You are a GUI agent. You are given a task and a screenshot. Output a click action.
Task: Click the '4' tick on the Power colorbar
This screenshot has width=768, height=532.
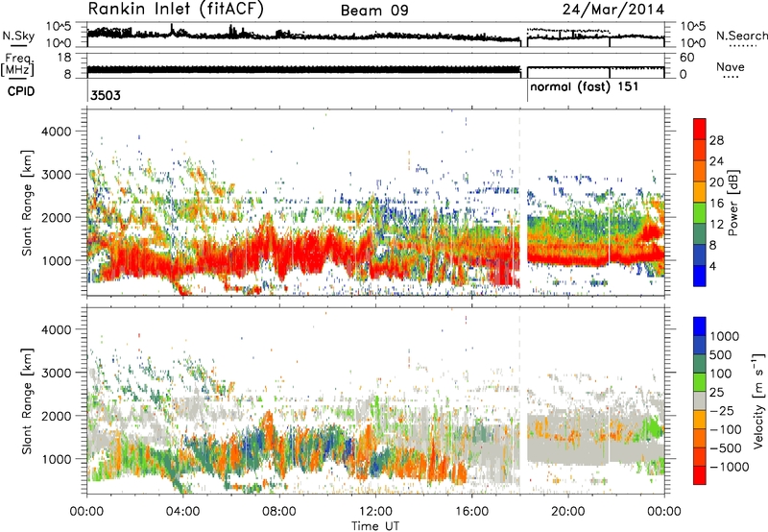click(x=713, y=267)
